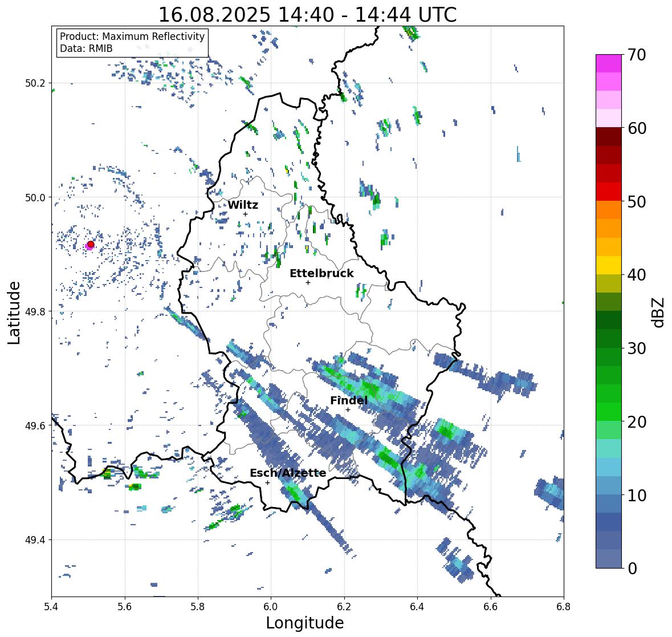This screenshot has width=672, height=637.
Task: Click the colorbar tick label 70
Action: coord(637,55)
